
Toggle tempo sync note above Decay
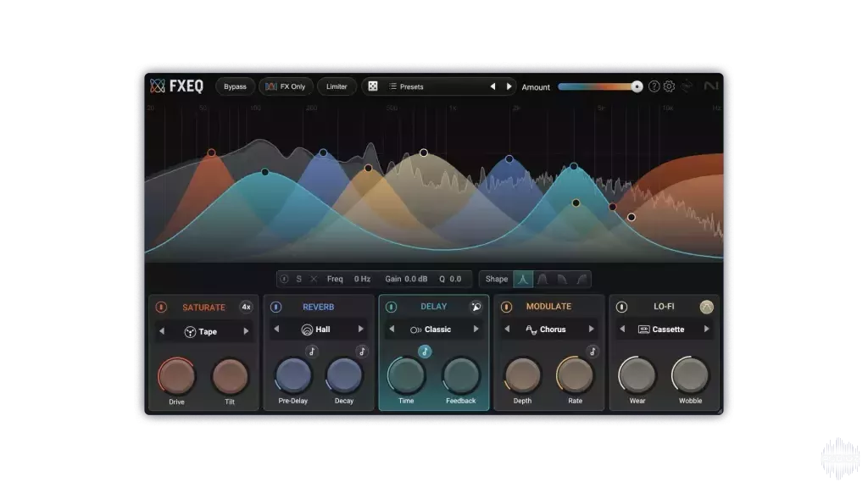(362, 352)
